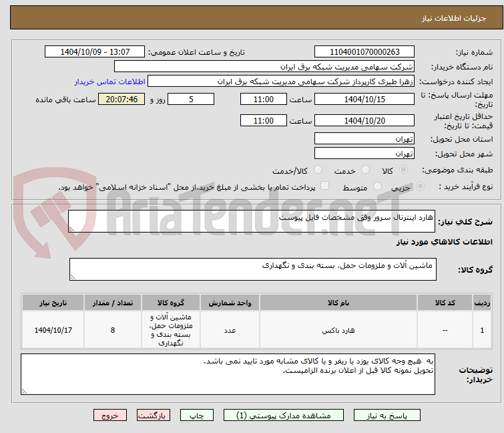504x433 pixels.
Task: Click the remaining days field showing 5
Action: (191, 99)
